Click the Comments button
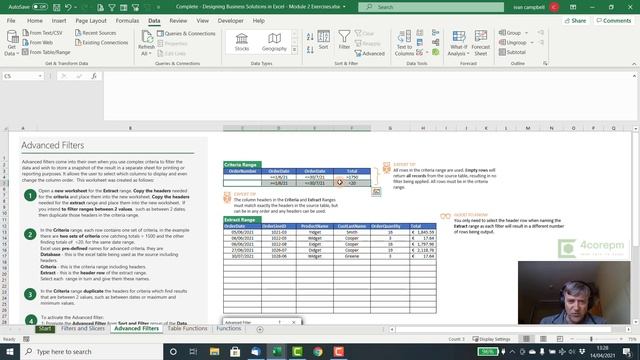Image resolution: width=640 pixels, height=360 pixels. [613, 20]
